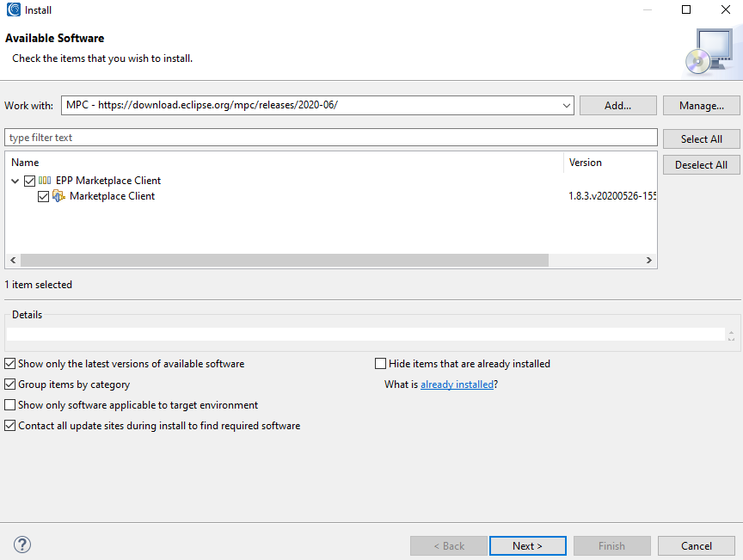Click the Manage... button
This screenshot has width=743, height=560.
702,105
